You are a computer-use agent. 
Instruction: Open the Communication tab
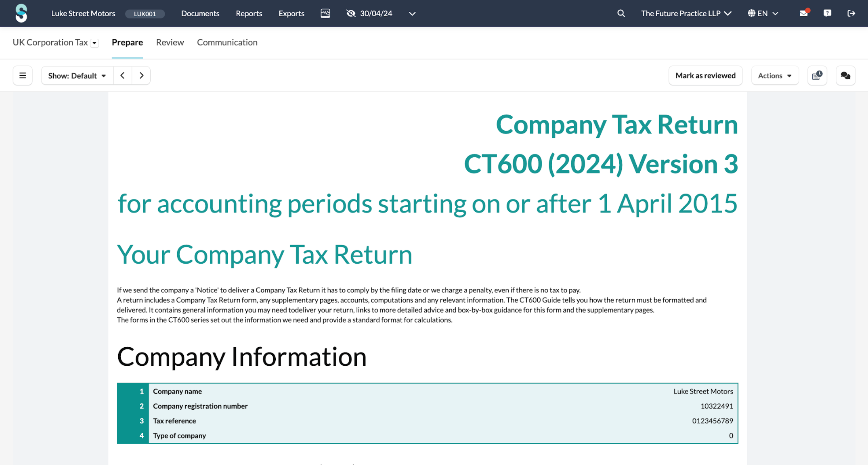point(227,42)
